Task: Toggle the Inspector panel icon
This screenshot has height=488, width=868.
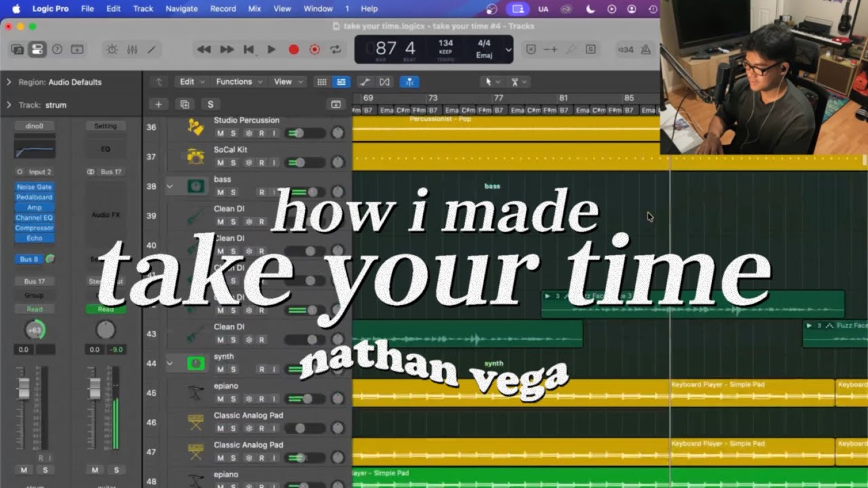Action: pos(37,49)
